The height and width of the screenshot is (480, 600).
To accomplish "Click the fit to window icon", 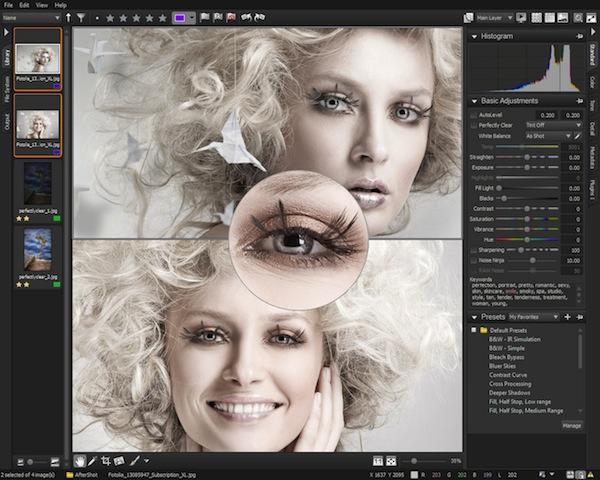I will 391,461.
